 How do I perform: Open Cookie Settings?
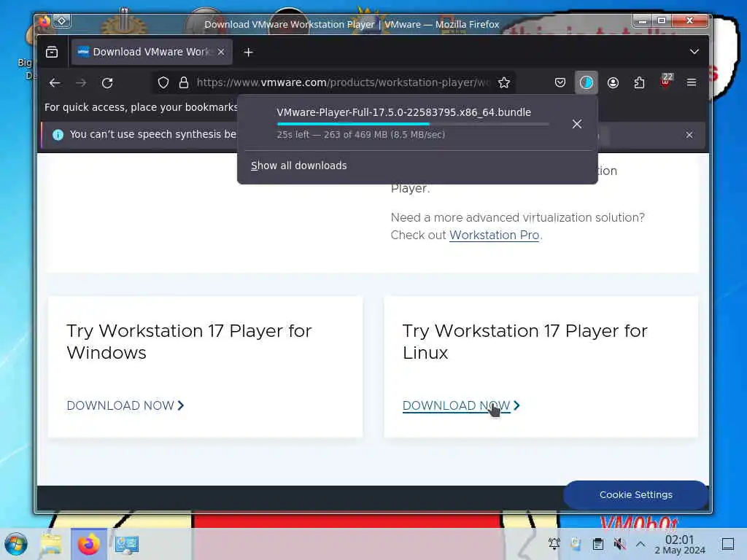point(636,495)
